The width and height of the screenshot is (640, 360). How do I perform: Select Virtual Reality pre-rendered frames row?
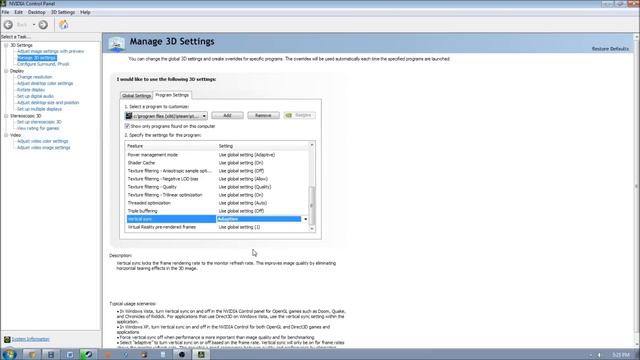(x=218, y=227)
